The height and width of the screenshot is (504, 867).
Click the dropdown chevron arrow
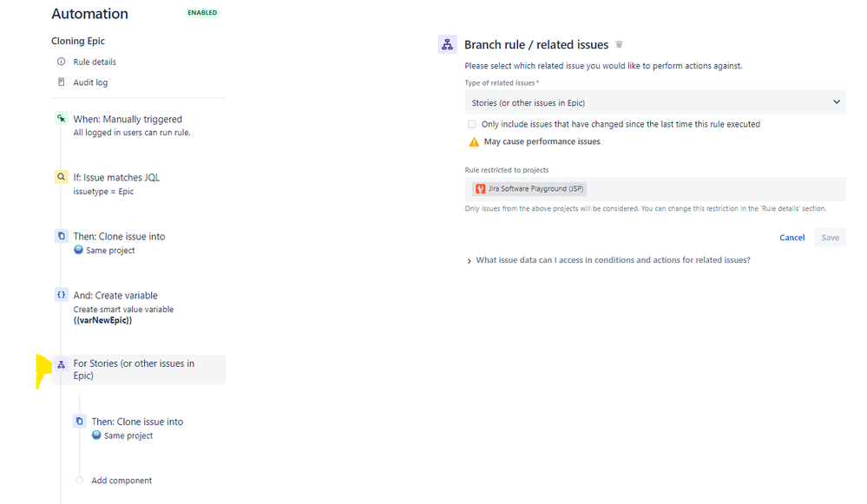coord(837,101)
